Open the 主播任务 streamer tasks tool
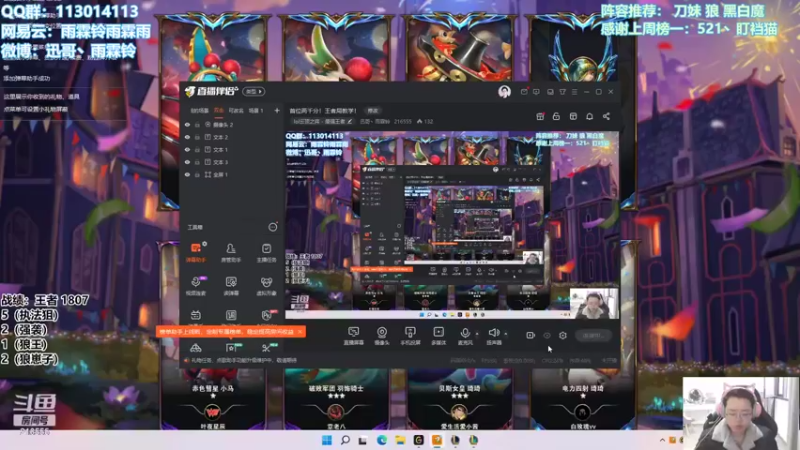Image resolution: width=800 pixels, height=450 pixels. (266, 252)
